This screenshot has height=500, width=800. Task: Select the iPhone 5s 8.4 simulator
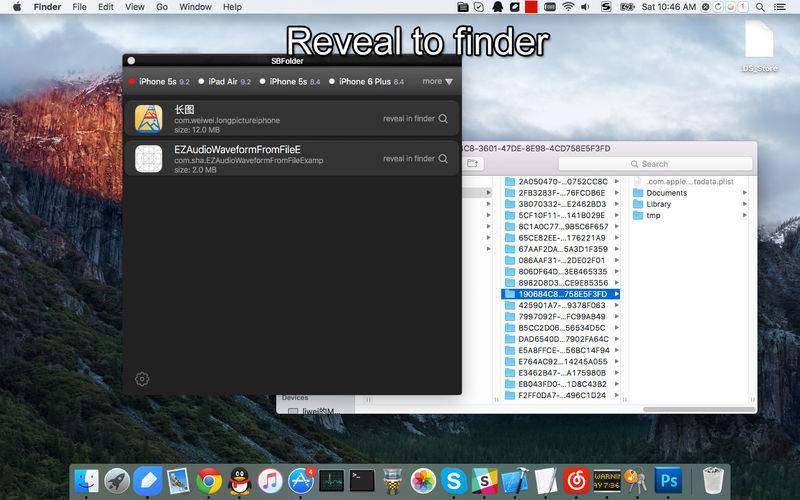(290, 82)
